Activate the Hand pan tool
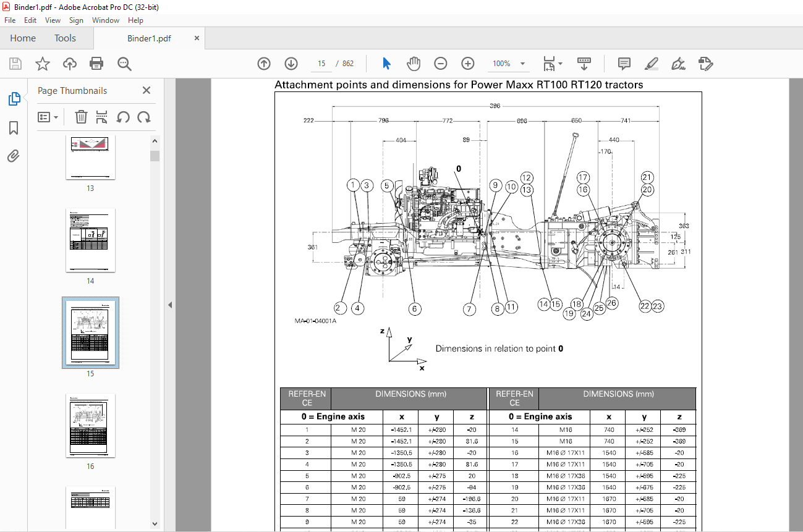Screen dimensions: 803x532 414,64
